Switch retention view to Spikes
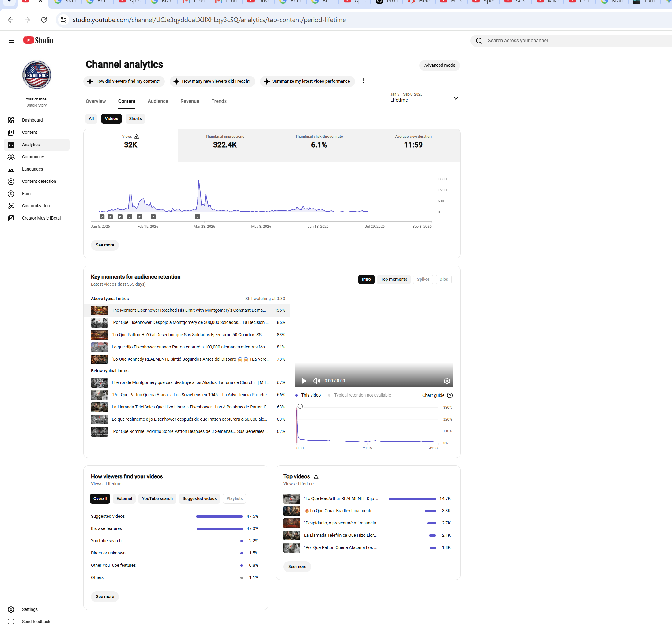Screen dimensions: 672x624 pyautogui.click(x=423, y=280)
